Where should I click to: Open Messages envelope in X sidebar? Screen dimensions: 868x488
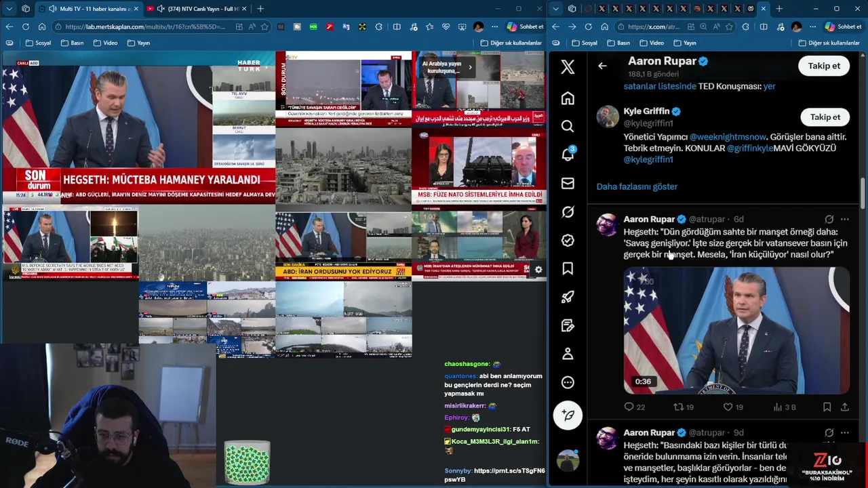(x=568, y=183)
